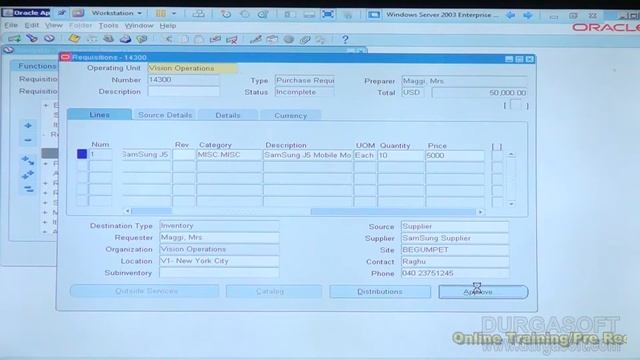The width and height of the screenshot is (640, 360).
Task: Open the Workstation dropdown menu
Action: pos(116,13)
